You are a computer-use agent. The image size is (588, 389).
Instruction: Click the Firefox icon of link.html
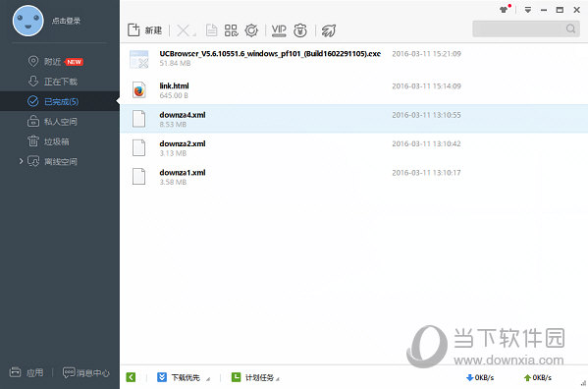pos(139,90)
